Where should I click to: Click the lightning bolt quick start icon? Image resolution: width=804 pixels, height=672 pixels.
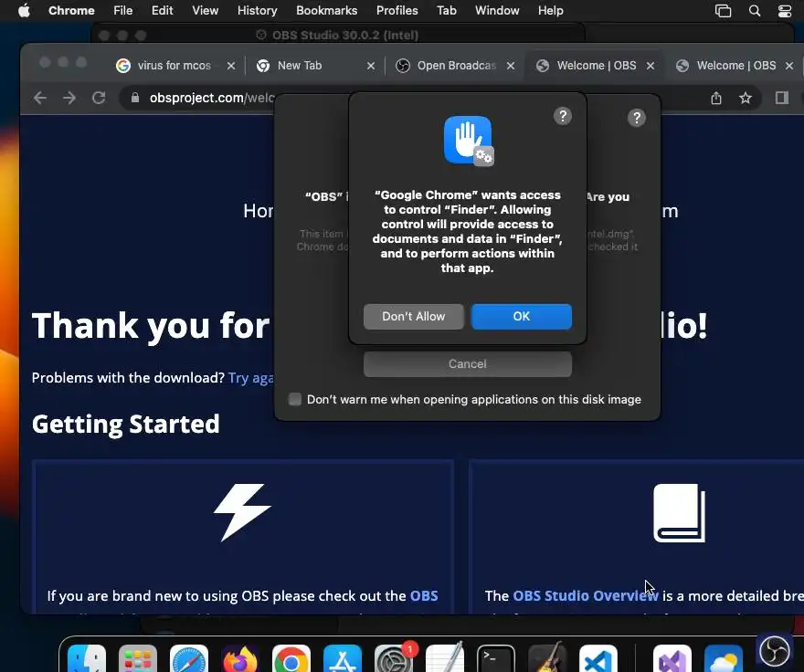tap(242, 512)
